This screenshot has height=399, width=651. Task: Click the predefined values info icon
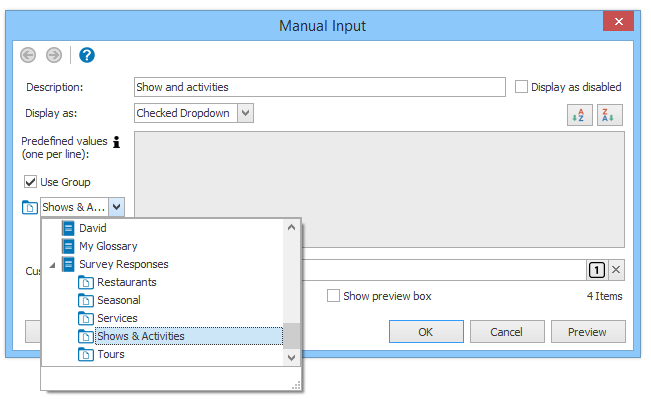[117, 142]
